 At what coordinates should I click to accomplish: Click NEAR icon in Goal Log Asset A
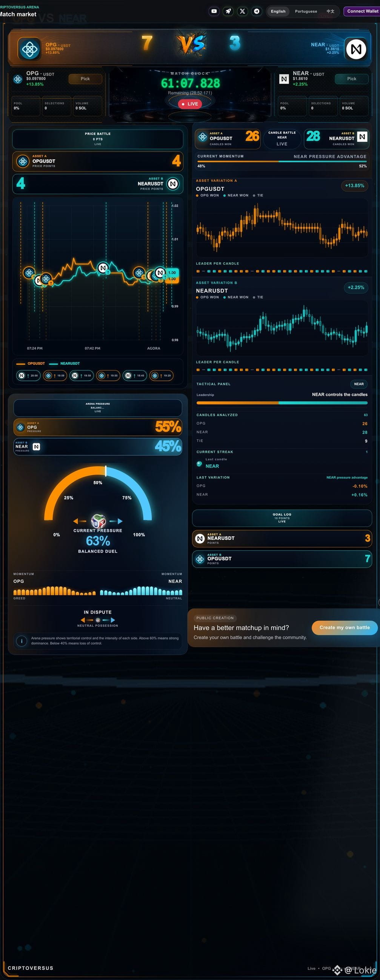coord(200,538)
